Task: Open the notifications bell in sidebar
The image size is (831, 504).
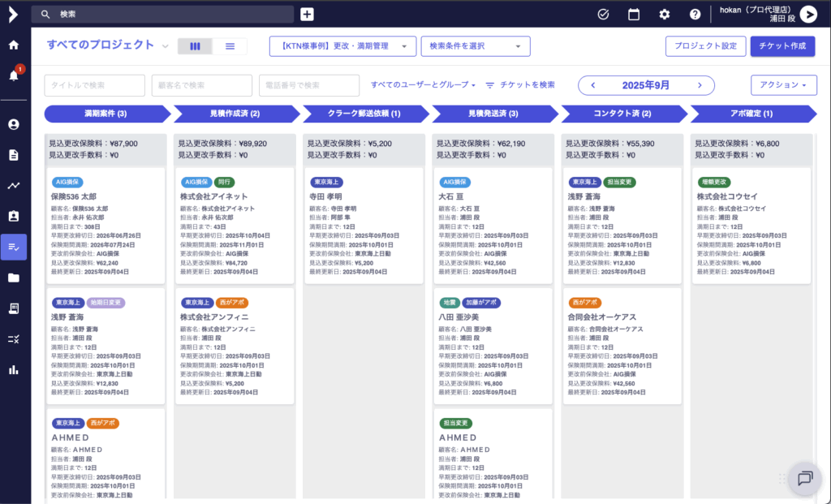Action: coord(14,75)
